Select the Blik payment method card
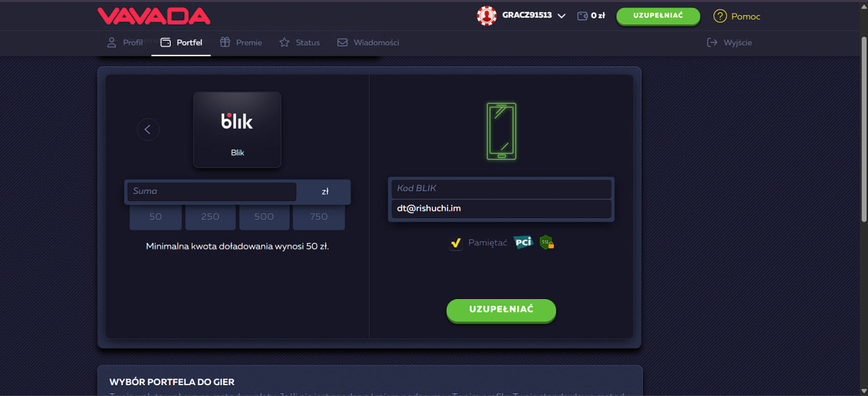This screenshot has height=396, width=868. [237, 129]
